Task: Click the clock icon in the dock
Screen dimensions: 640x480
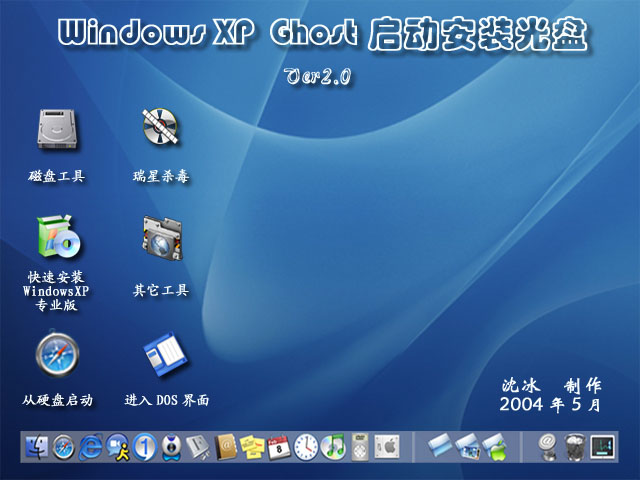Action: (x=306, y=447)
